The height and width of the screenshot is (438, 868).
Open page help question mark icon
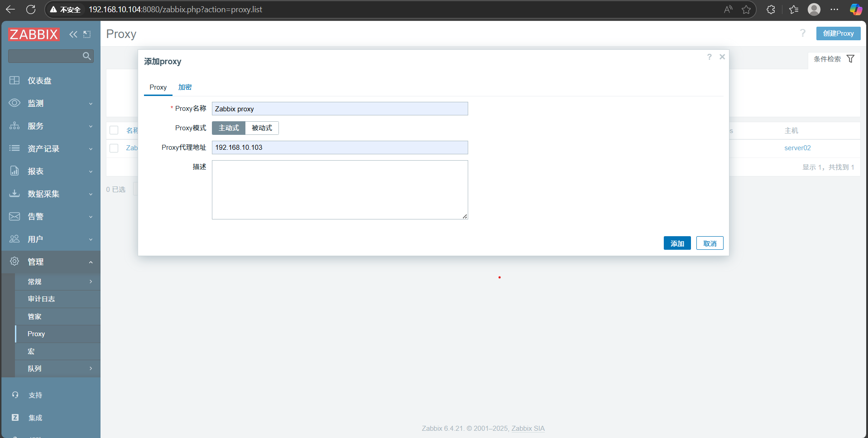click(803, 33)
